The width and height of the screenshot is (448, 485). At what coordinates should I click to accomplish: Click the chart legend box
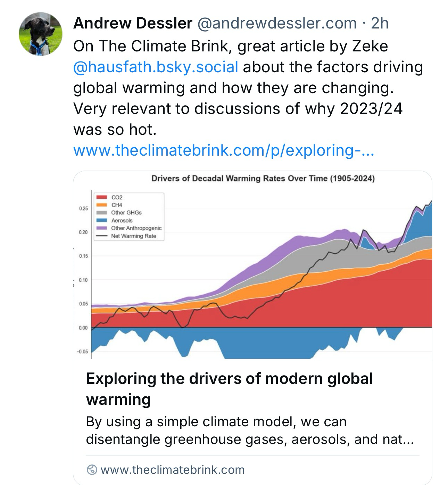coord(129,216)
